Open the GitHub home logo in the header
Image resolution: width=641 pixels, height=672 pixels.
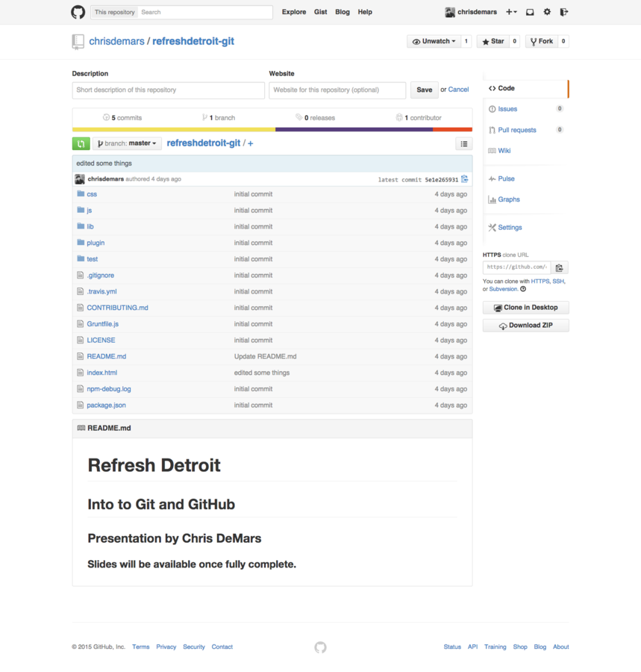point(78,12)
